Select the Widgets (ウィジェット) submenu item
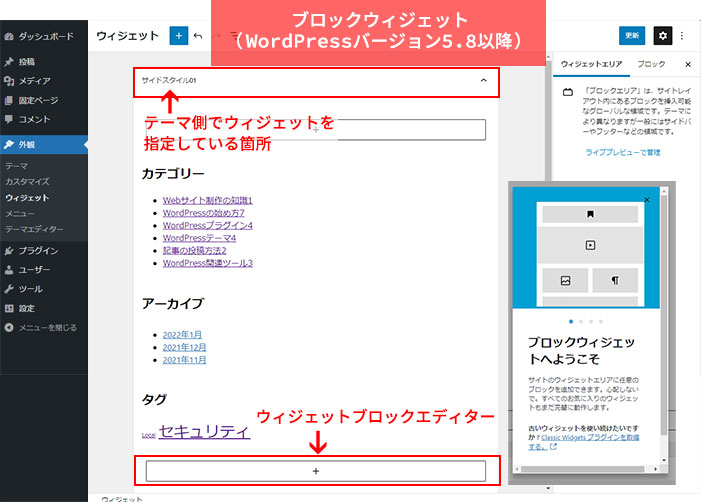The height and width of the screenshot is (502, 701). coord(27,198)
